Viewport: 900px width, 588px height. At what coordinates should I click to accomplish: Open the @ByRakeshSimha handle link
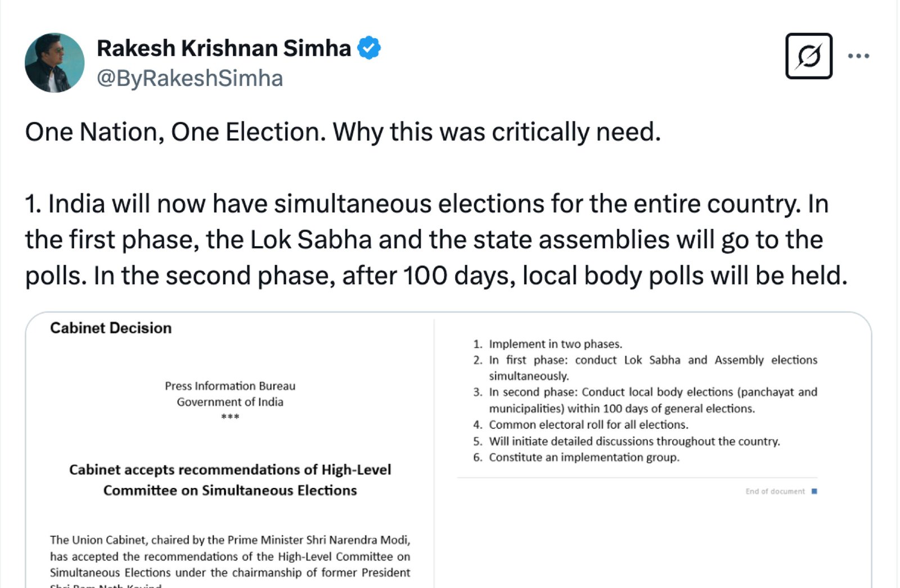(x=190, y=79)
